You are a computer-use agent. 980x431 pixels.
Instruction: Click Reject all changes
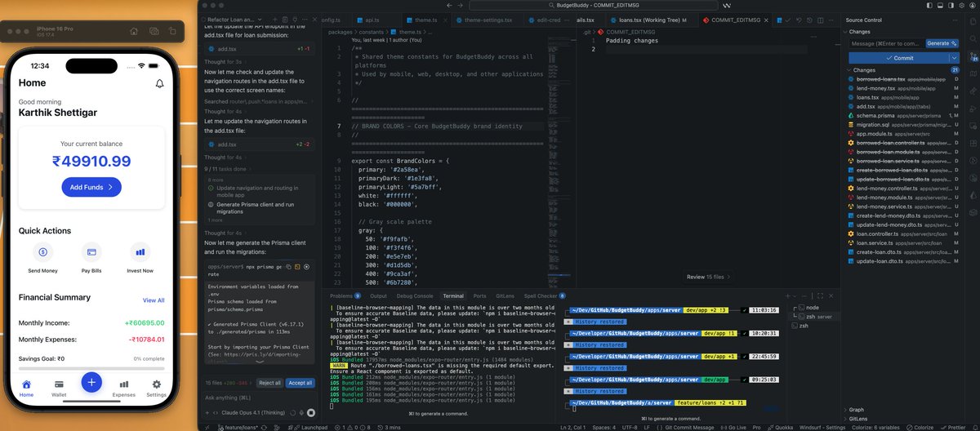pyautogui.click(x=269, y=383)
